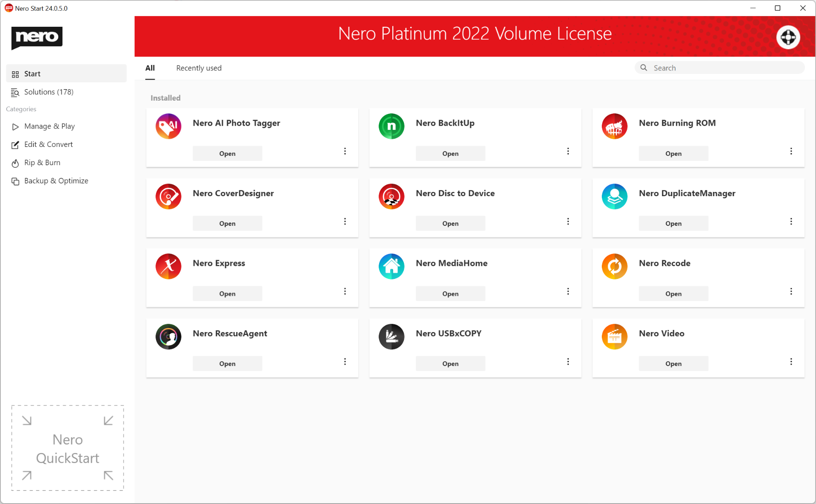Select the Nero Recode icon
This screenshot has height=504, width=816.
(615, 266)
